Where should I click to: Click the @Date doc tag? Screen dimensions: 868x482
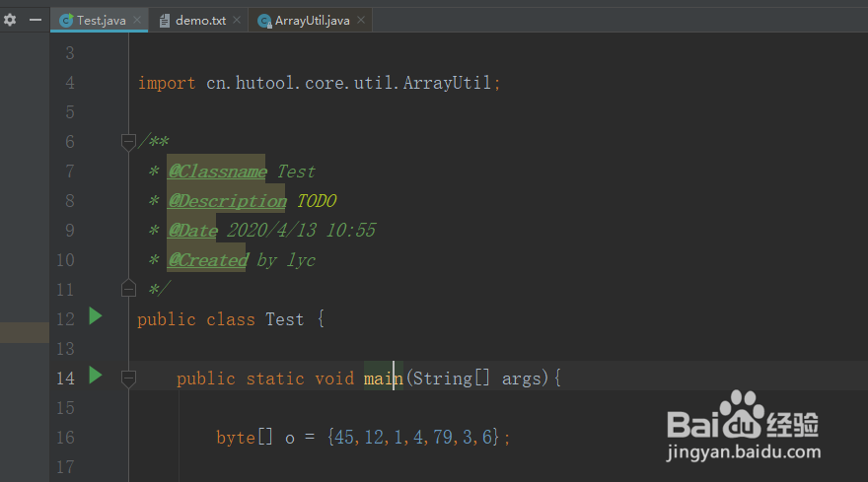pos(191,231)
